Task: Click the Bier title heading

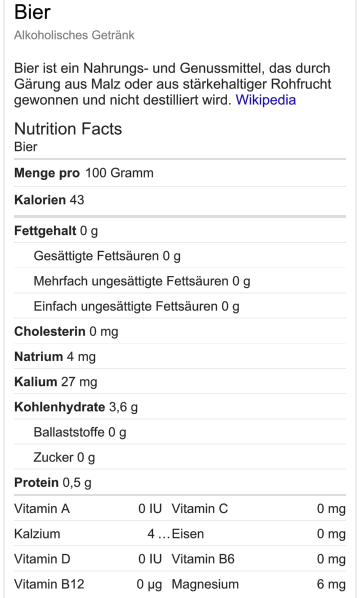Action: (32, 11)
